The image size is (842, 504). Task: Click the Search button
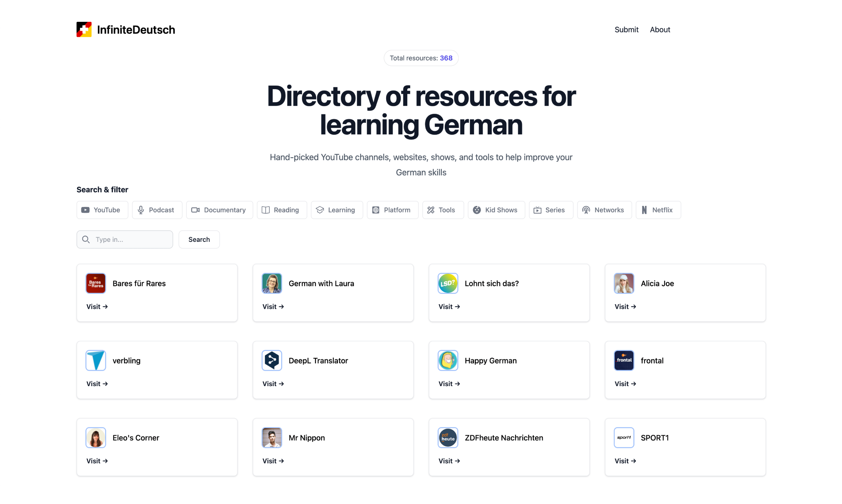click(x=199, y=239)
